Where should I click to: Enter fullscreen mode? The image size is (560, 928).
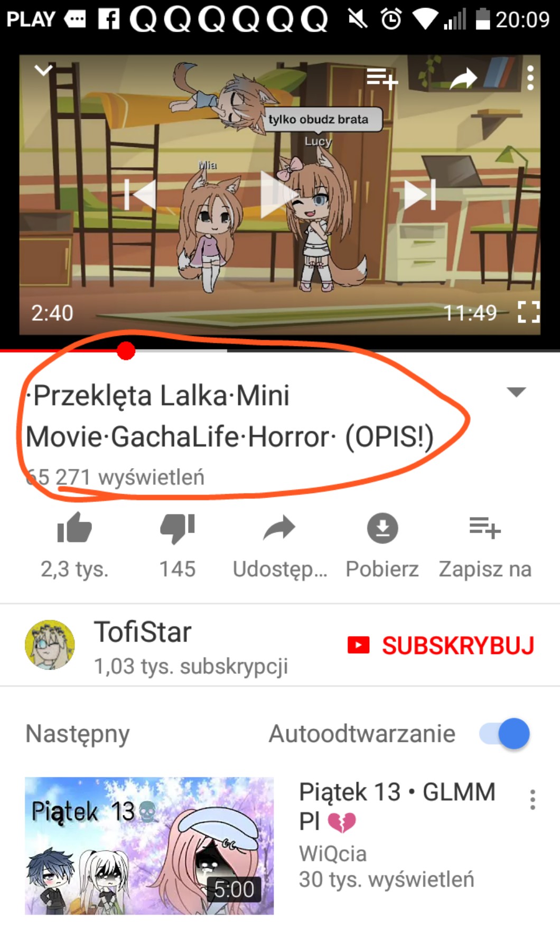tap(528, 312)
